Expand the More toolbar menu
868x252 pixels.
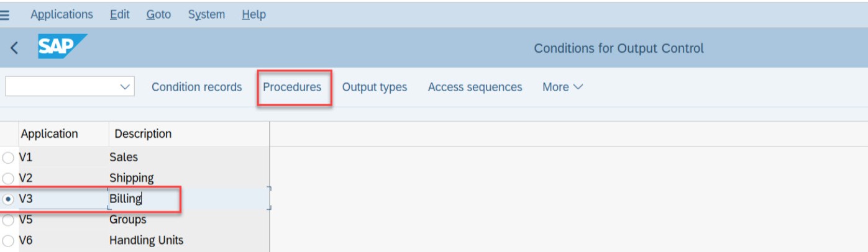[562, 88]
